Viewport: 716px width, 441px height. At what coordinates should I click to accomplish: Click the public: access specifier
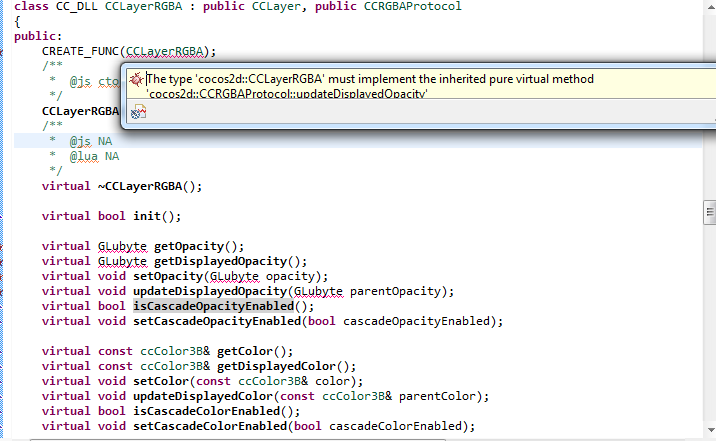click(x=38, y=36)
